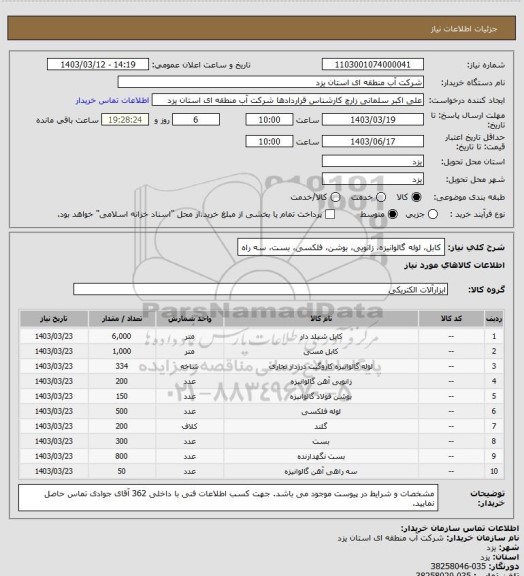Click the delivery province field یزد

[x=373, y=161]
